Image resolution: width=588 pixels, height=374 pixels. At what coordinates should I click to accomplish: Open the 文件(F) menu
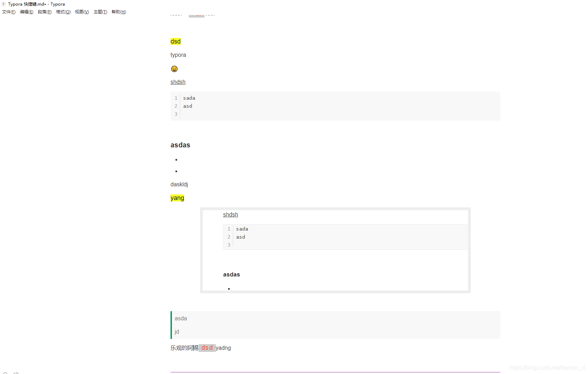[9, 12]
